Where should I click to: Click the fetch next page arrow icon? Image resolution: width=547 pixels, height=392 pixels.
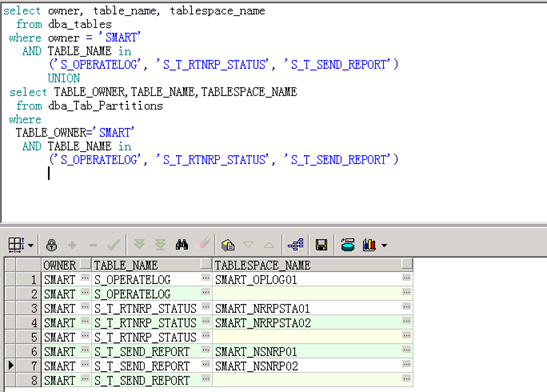point(139,244)
